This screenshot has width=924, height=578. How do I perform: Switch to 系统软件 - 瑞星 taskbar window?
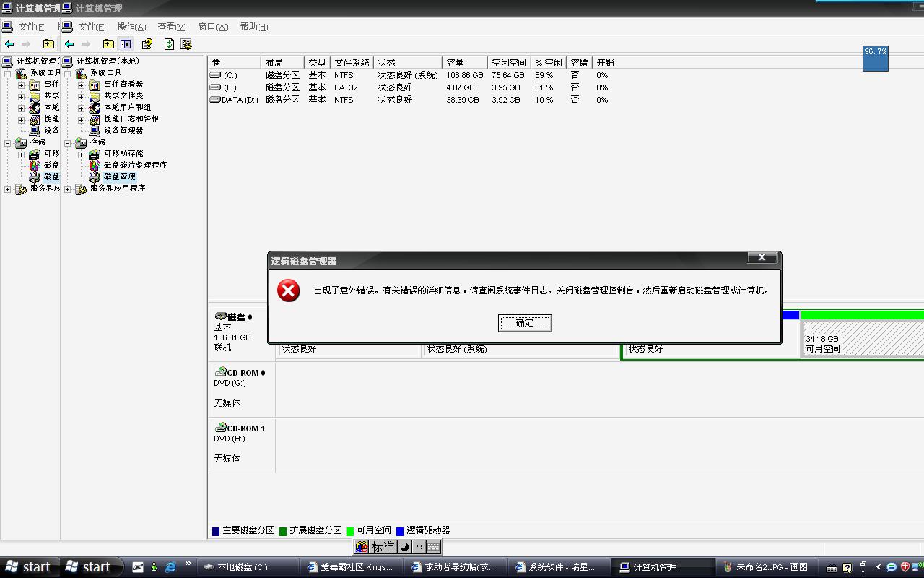coord(558,567)
